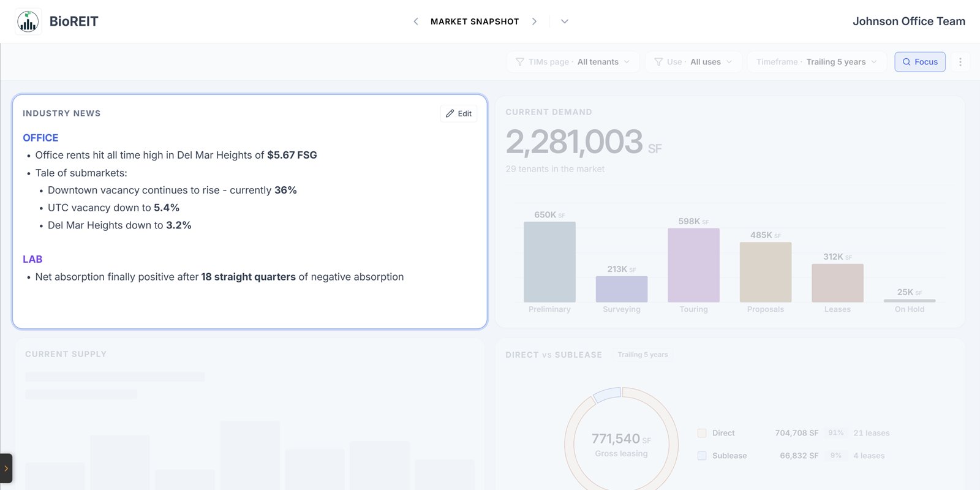Click the CURRENT SUPPLY heading
Image resolution: width=980 pixels, height=490 pixels.
pos(66,354)
